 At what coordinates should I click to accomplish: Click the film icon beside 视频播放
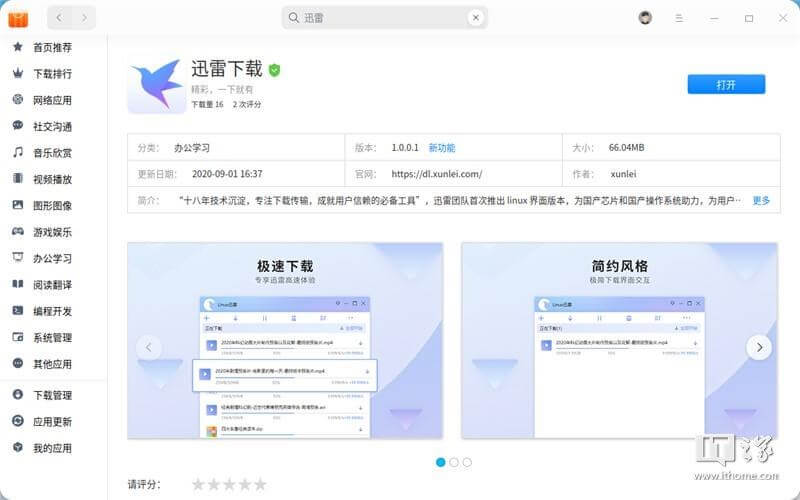coord(18,178)
